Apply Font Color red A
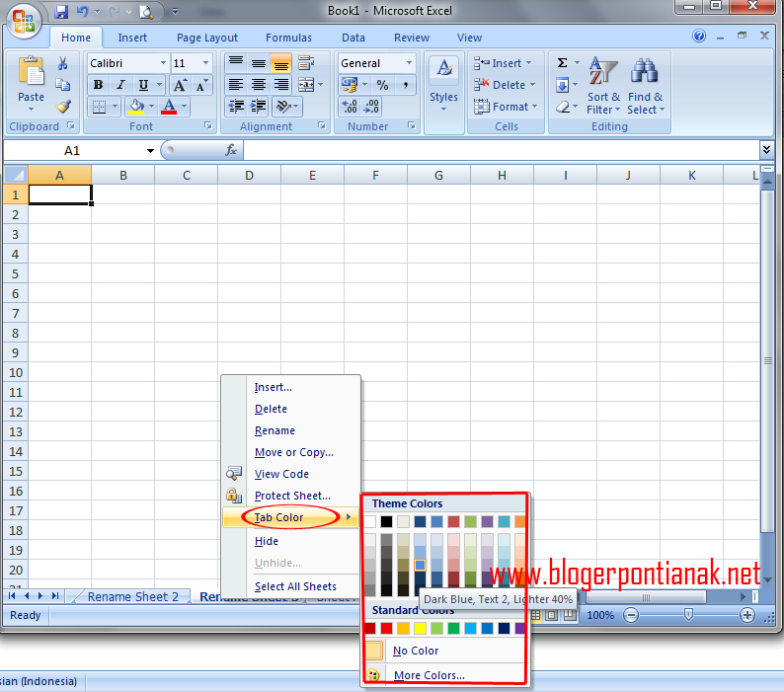 click(169, 106)
